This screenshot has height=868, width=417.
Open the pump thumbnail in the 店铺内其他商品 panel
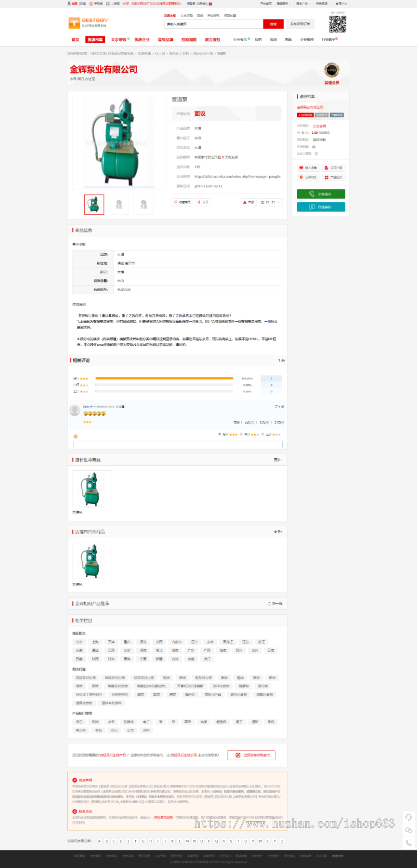pyautogui.click(x=91, y=562)
